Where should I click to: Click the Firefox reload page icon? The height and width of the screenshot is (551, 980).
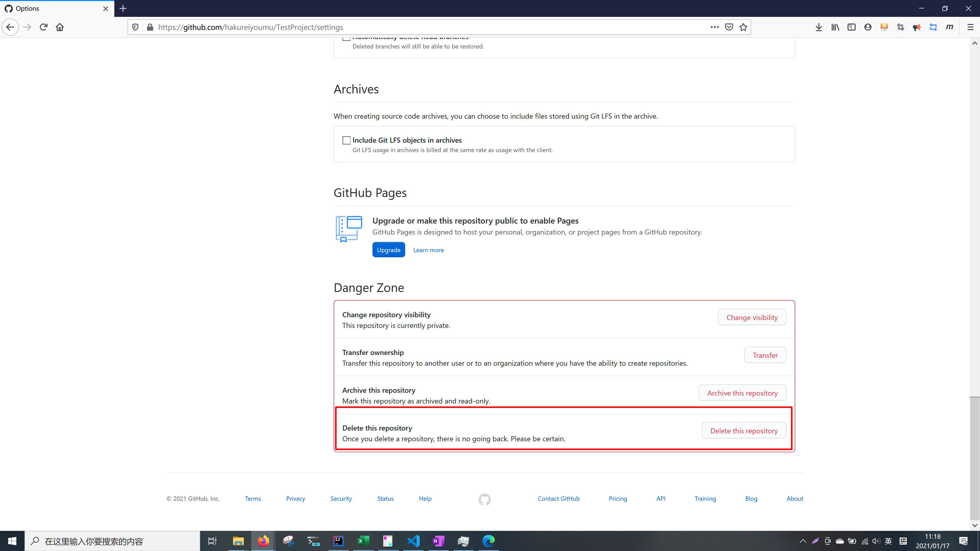43,27
